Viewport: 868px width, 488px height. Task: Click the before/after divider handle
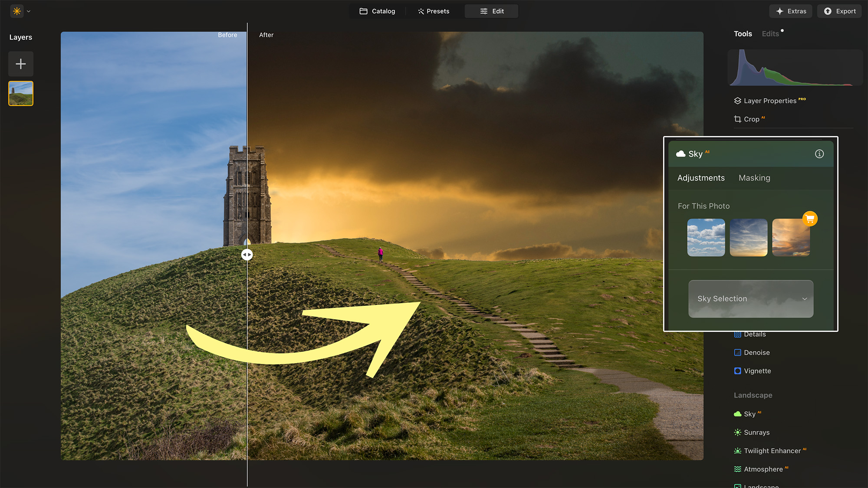(x=247, y=255)
